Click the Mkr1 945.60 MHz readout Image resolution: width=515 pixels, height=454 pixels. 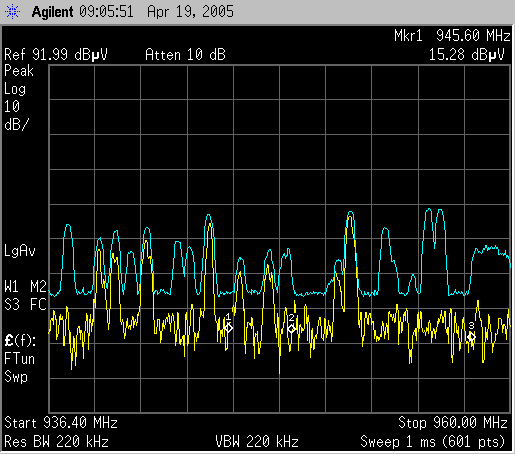[452, 35]
